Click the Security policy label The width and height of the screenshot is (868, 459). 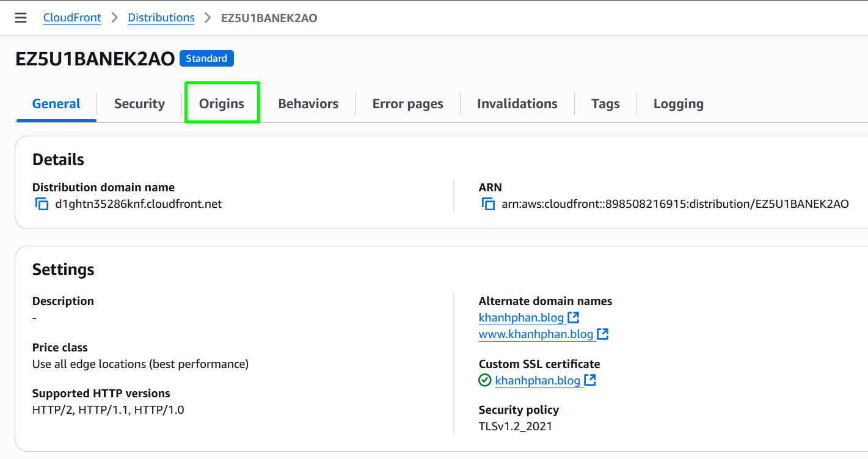coord(519,410)
